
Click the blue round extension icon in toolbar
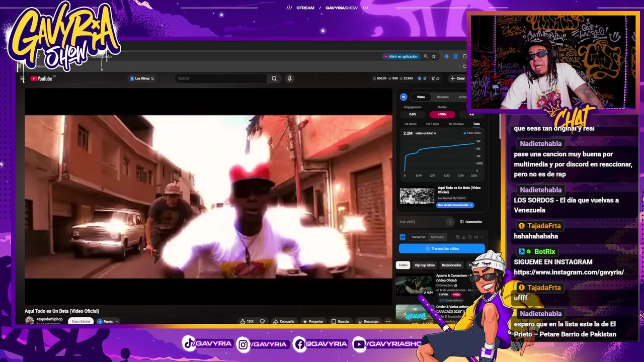coord(446,56)
